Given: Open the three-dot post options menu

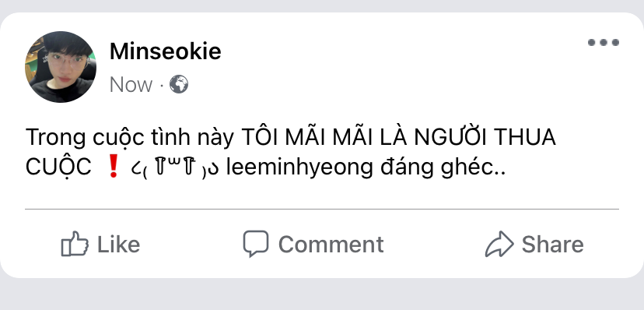Looking at the screenshot, I should pos(604,42).
